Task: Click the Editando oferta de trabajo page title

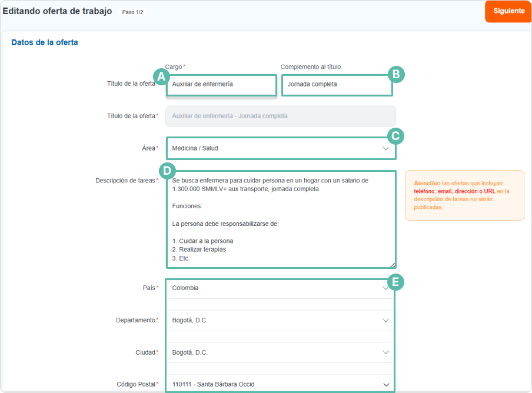Action: pos(57,11)
